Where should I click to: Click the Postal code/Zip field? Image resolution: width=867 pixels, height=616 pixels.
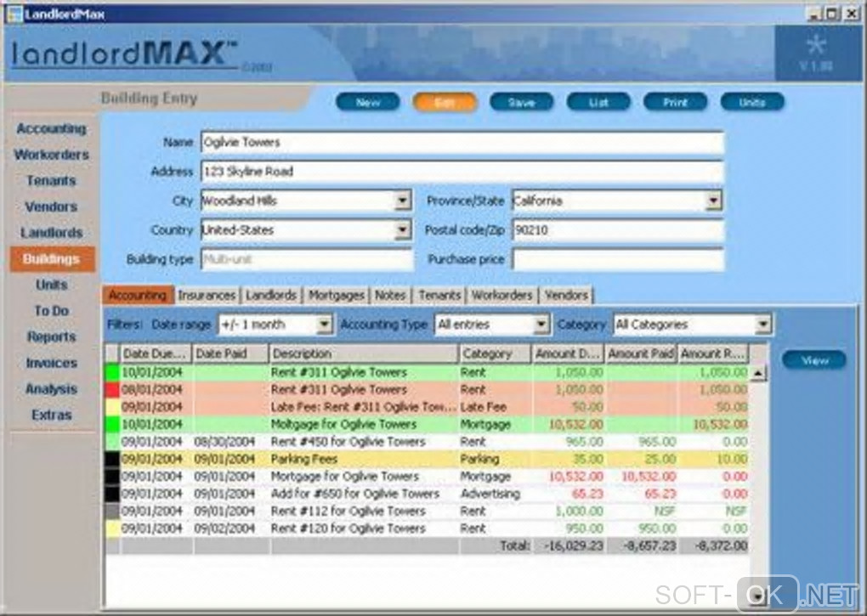618,230
